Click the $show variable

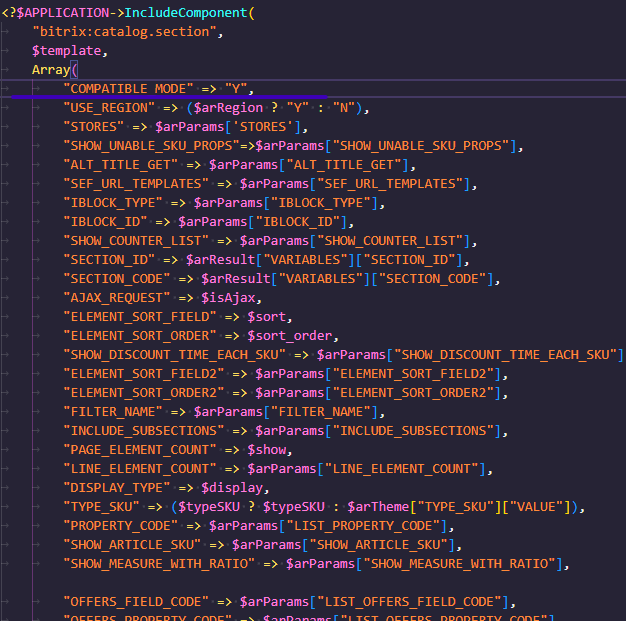pyautogui.click(x=267, y=450)
